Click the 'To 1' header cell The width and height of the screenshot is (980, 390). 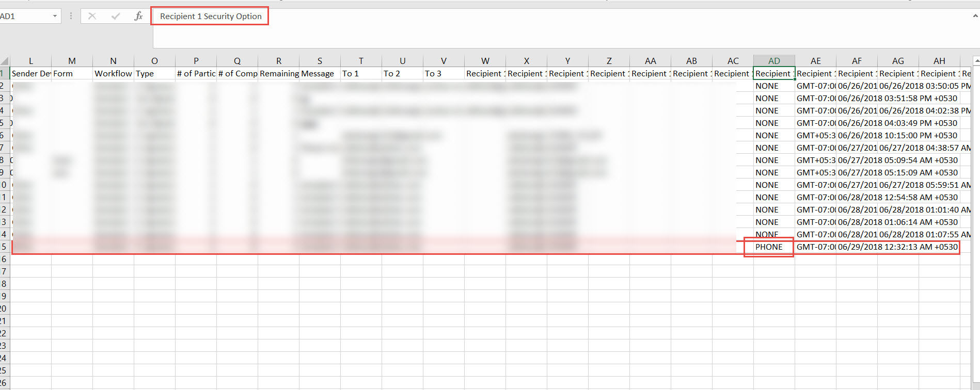pyautogui.click(x=361, y=74)
